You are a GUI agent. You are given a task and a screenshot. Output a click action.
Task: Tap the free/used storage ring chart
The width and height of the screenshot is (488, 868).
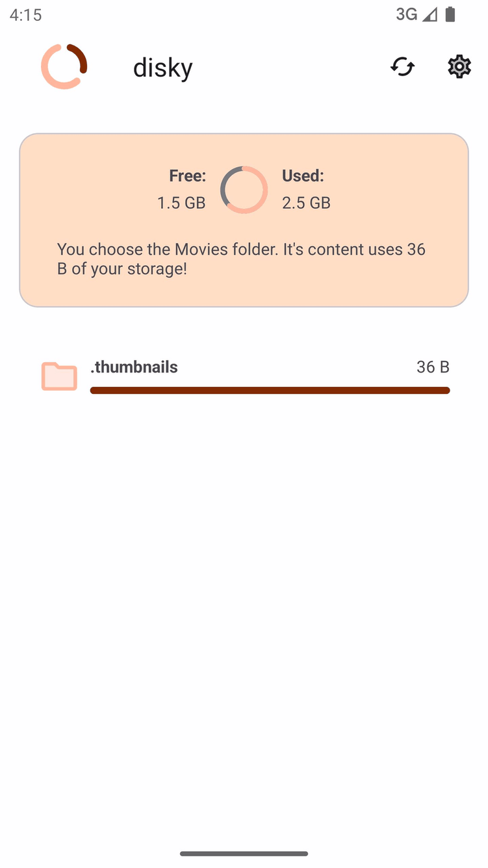[x=244, y=190]
